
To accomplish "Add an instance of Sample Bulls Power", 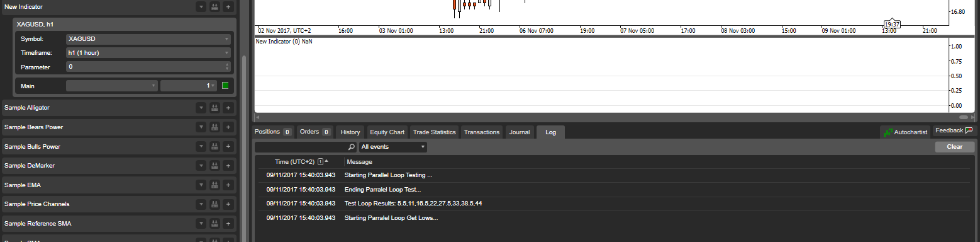I will pos(228,147).
